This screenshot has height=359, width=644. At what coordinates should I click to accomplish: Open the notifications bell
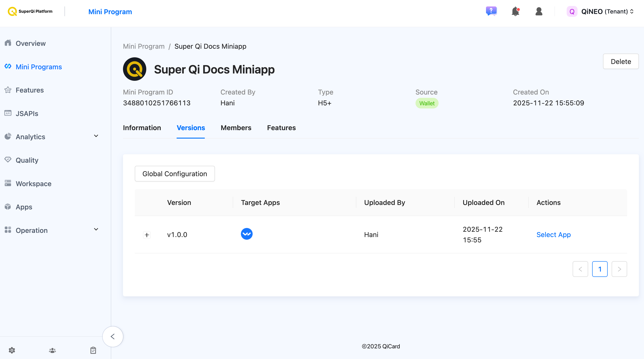pyautogui.click(x=515, y=12)
